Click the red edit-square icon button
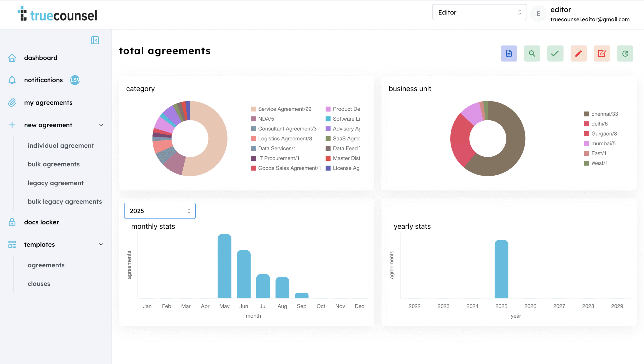Viewport: 644px width, 364px height. click(601, 53)
